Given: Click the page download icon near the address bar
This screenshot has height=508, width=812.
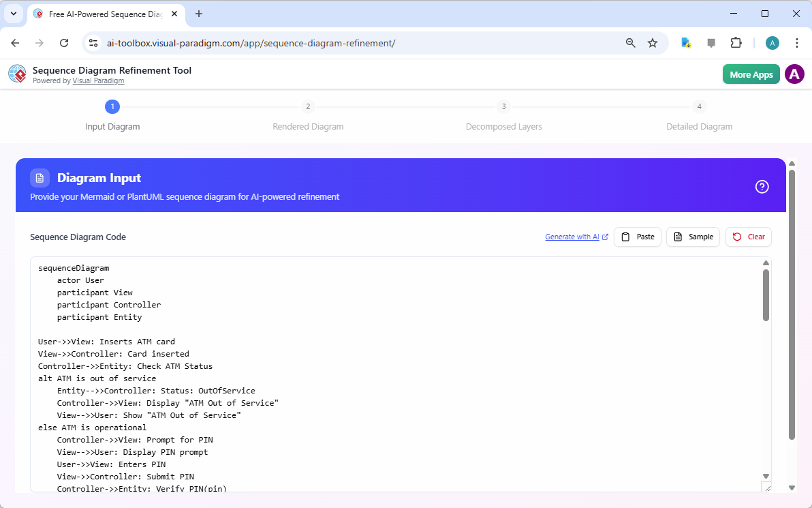Looking at the screenshot, I should [685, 42].
